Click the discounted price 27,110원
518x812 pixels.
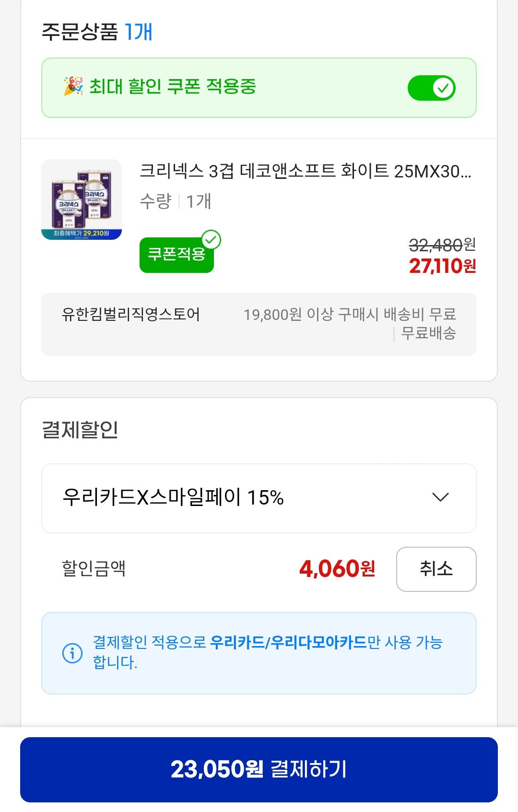coord(442,266)
